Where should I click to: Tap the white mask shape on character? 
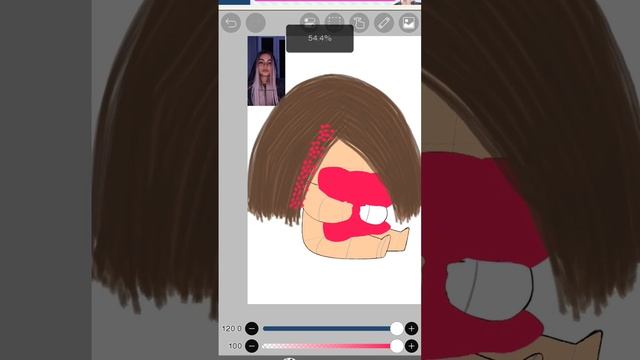[375, 215]
